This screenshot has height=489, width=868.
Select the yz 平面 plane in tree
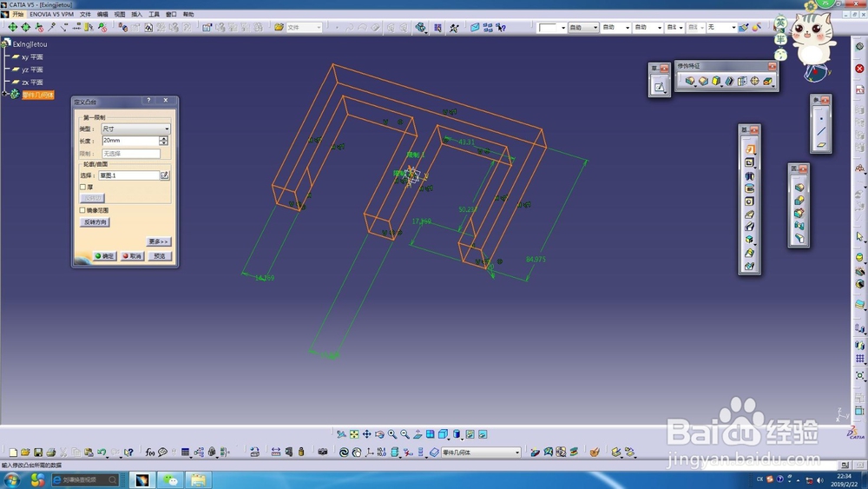coord(32,69)
